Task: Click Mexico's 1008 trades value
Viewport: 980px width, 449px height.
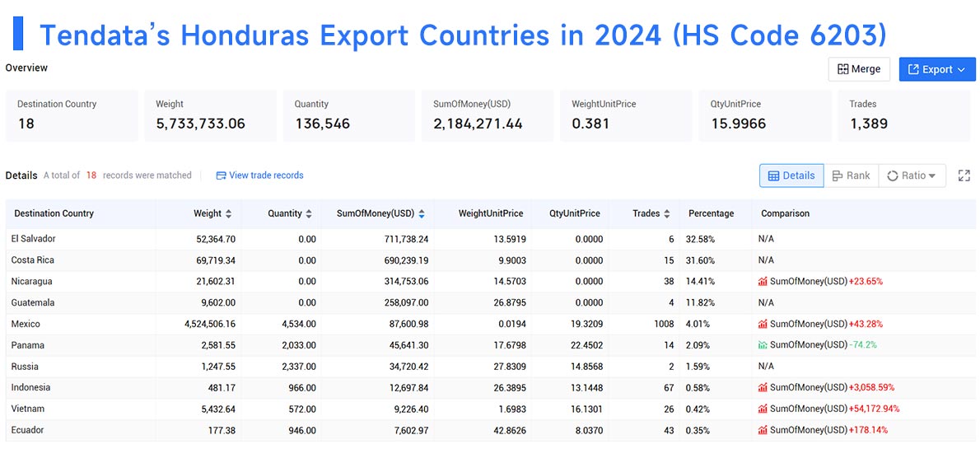Action: click(663, 324)
